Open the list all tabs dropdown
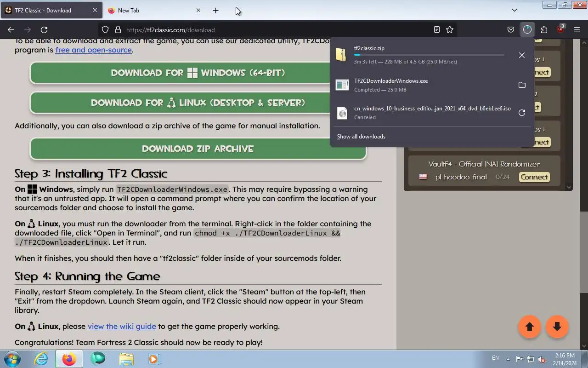Screen dimensions: 588x368 coord(514,10)
